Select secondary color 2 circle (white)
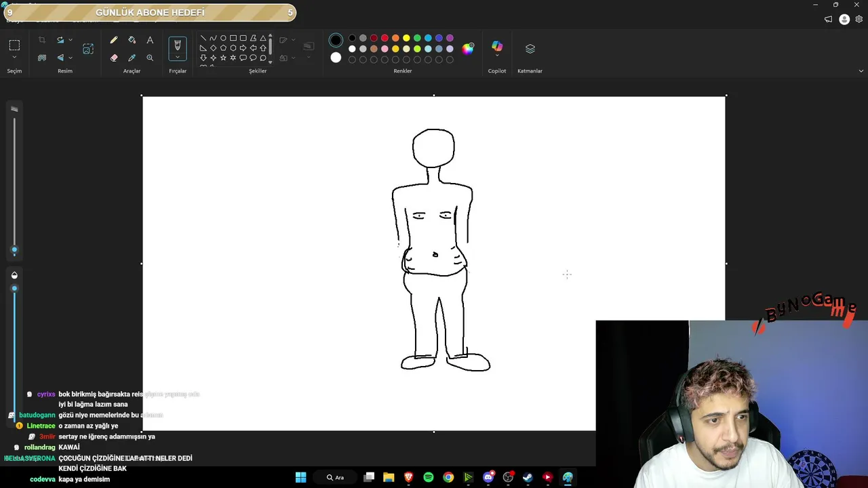The image size is (868, 488). [x=336, y=58]
